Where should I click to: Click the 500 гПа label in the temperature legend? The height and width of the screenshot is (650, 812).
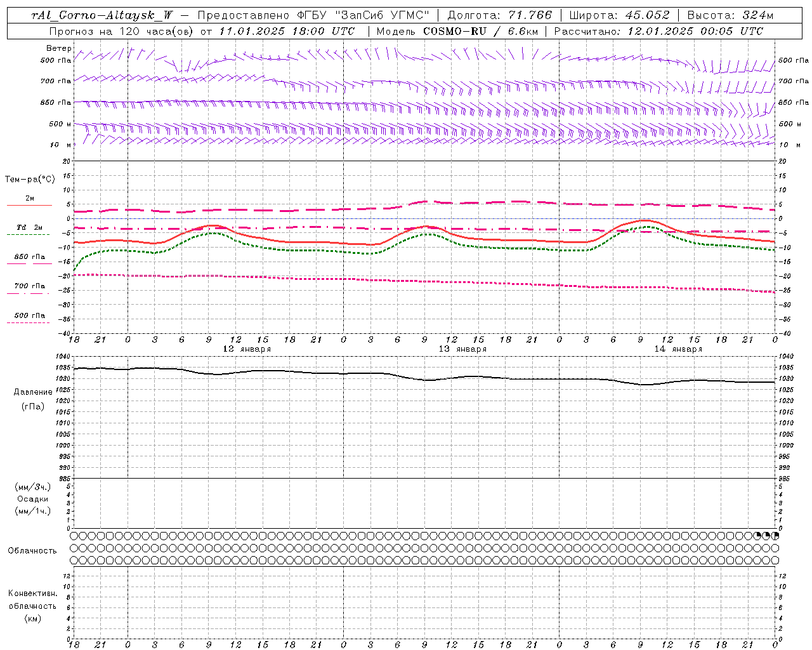pos(30,315)
